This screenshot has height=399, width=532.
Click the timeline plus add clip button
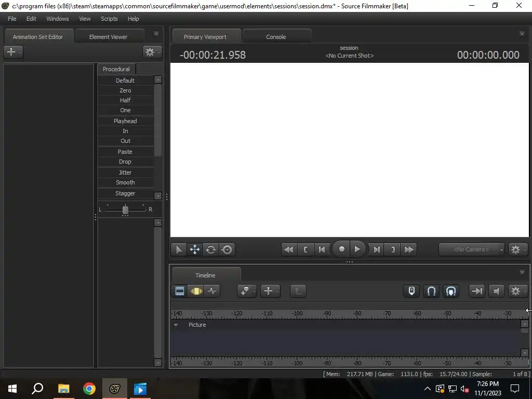click(x=270, y=291)
